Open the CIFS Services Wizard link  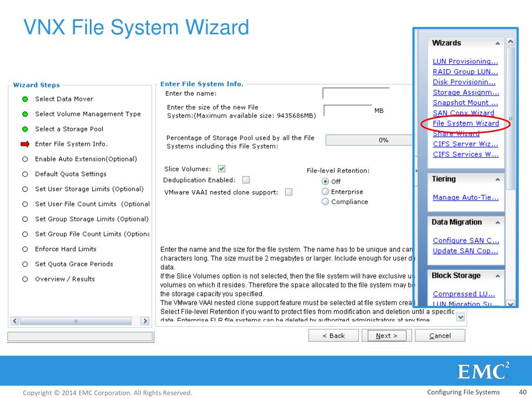465,154
